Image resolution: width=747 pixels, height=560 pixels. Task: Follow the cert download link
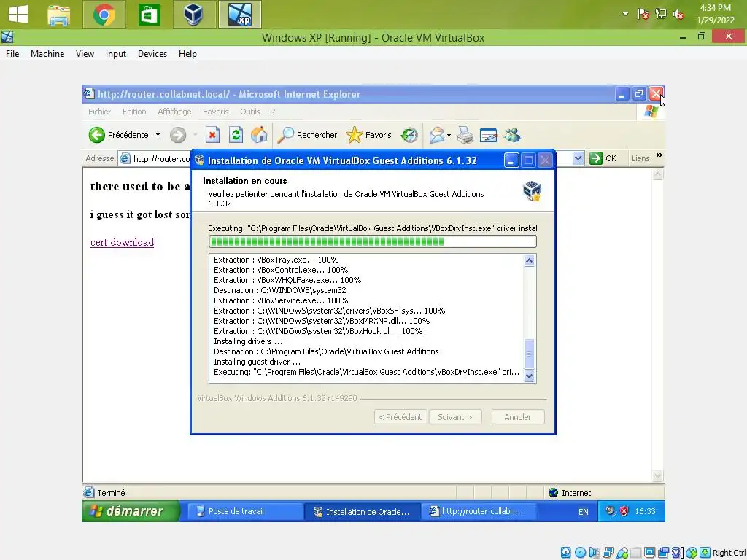point(122,242)
